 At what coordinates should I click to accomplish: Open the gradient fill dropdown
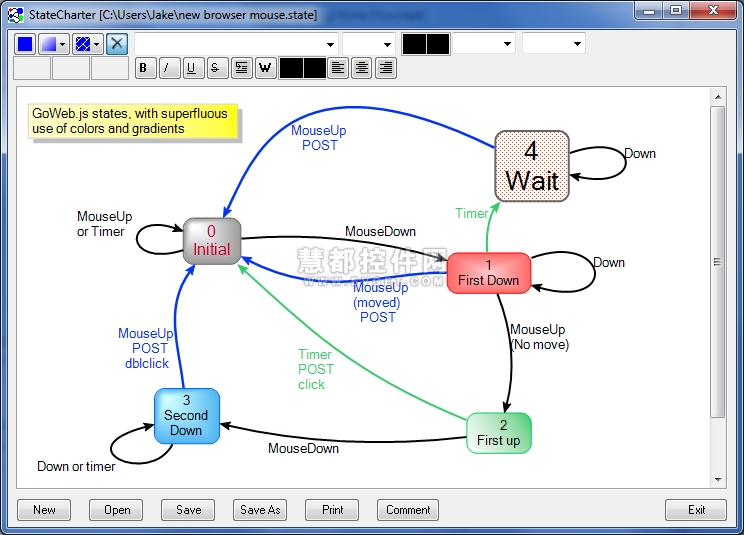[x=63, y=44]
